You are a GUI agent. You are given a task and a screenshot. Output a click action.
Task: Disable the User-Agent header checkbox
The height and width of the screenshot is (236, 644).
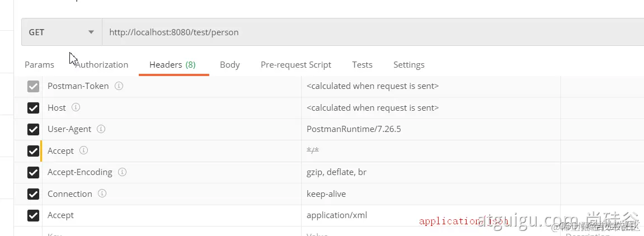click(34, 129)
